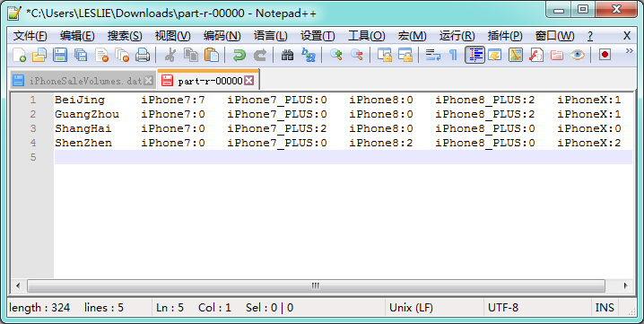Open folder as workspace icon
Image resolution: width=644 pixels, height=324 pixels.
[556, 55]
